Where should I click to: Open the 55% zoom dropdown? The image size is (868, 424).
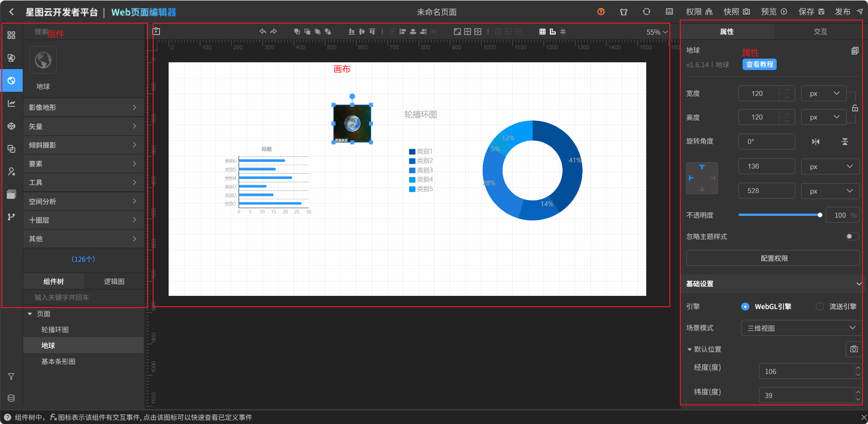point(657,32)
